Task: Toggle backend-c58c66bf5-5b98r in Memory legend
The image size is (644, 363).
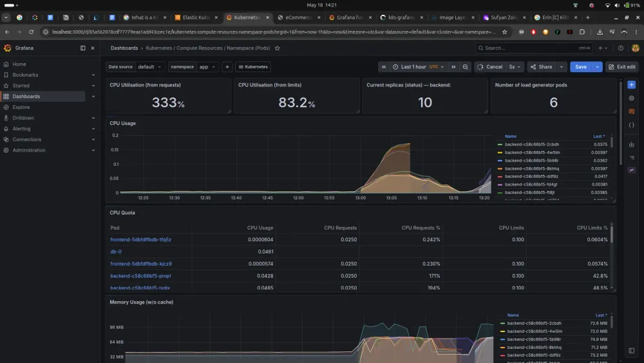Action: click(x=534, y=340)
